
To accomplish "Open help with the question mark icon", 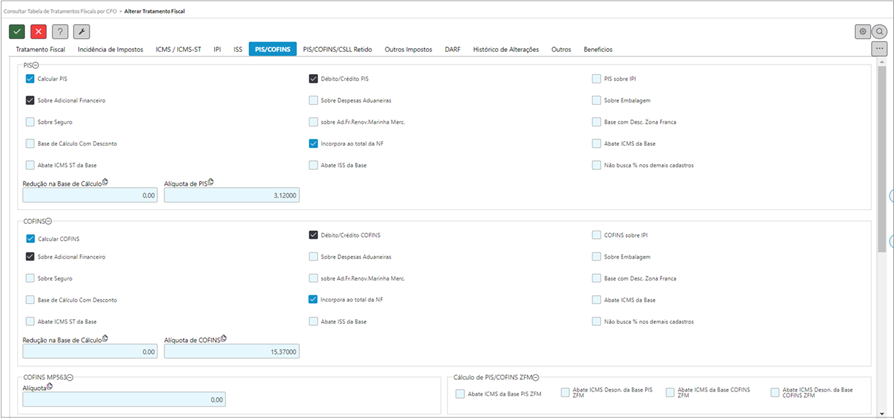I will pyautogui.click(x=60, y=32).
